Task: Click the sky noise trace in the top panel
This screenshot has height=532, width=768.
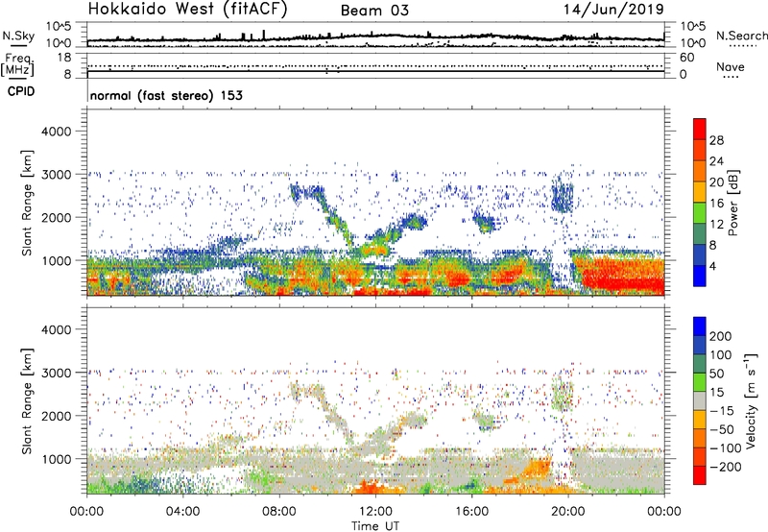Action: tap(375, 36)
